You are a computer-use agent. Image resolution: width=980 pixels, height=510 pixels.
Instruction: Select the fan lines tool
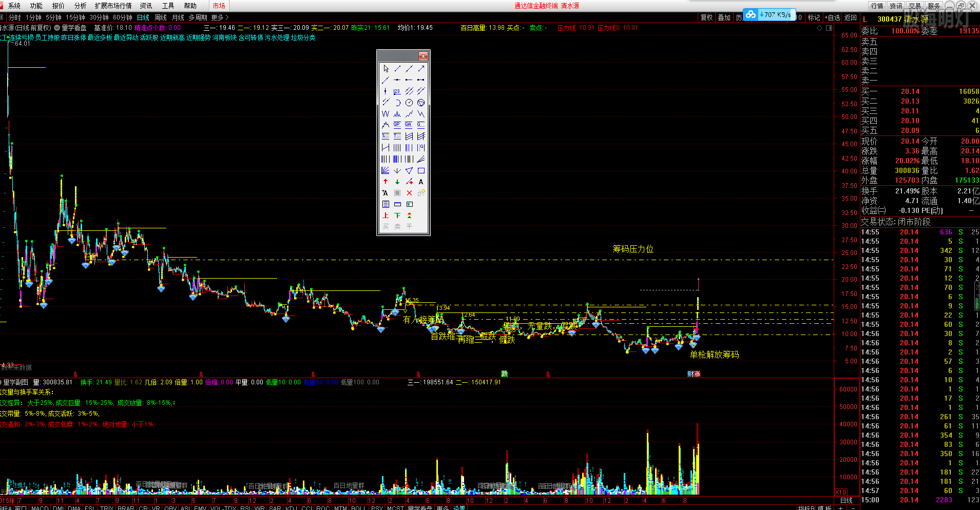click(386, 171)
